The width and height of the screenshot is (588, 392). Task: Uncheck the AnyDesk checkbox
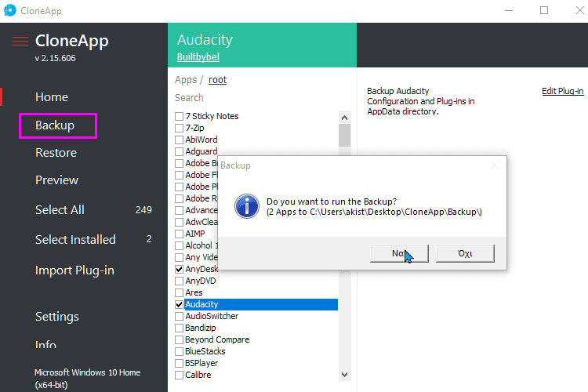pos(180,270)
